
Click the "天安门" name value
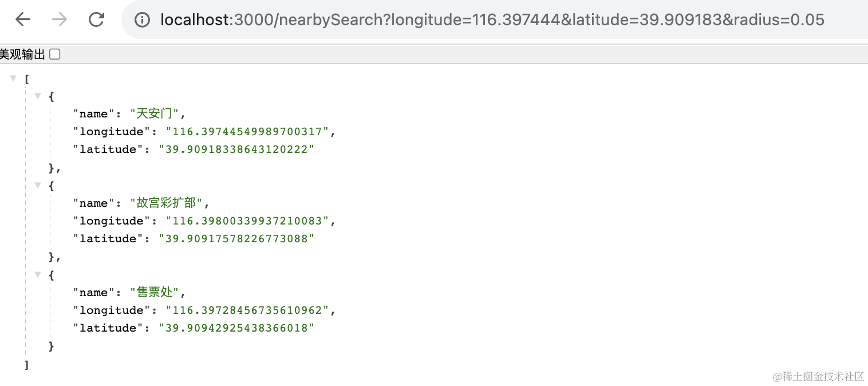(155, 114)
